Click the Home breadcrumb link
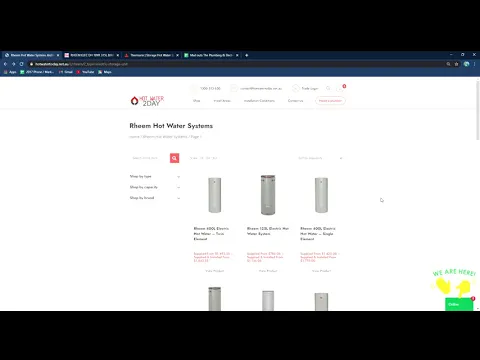480x360 pixels. [x=134, y=137]
